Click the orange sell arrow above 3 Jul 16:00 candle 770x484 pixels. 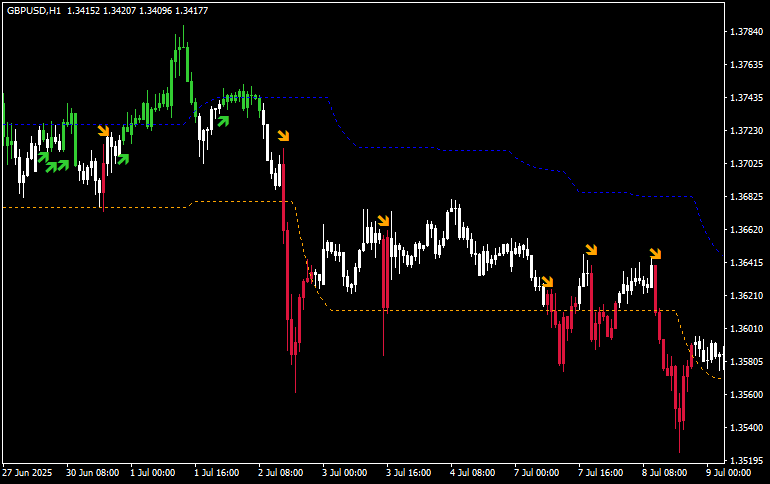(x=384, y=220)
